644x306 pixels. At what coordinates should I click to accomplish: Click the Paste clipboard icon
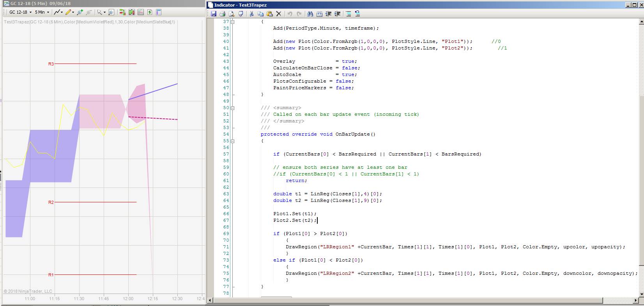269,14
